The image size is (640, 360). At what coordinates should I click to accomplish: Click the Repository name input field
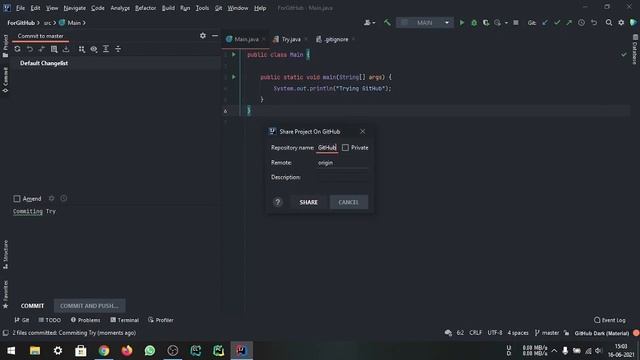click(x=327, y=147)
